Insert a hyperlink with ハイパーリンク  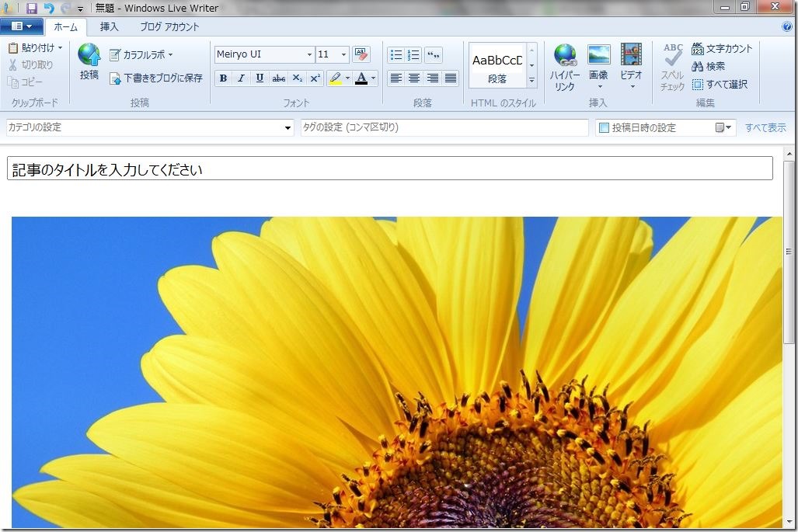tap(565, 67)
